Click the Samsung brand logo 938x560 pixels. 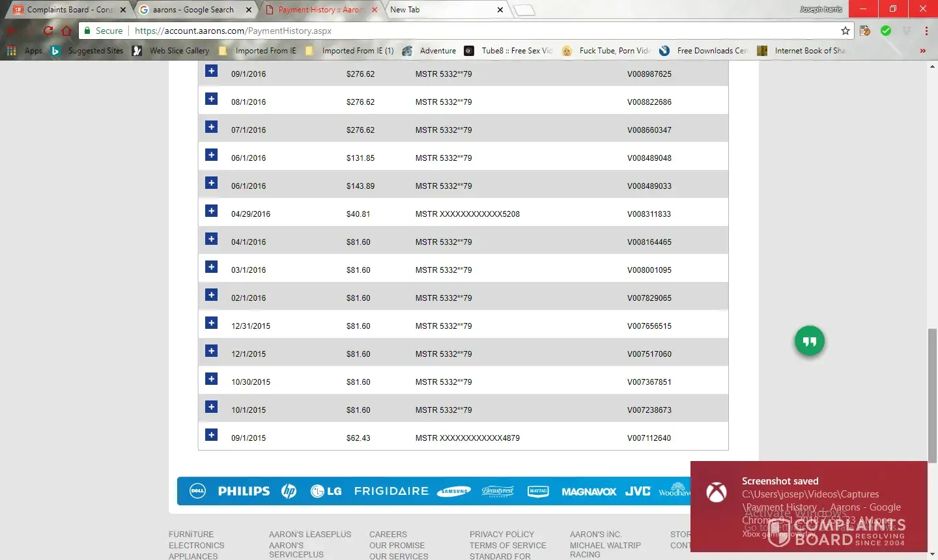click(x=453, y=491)
